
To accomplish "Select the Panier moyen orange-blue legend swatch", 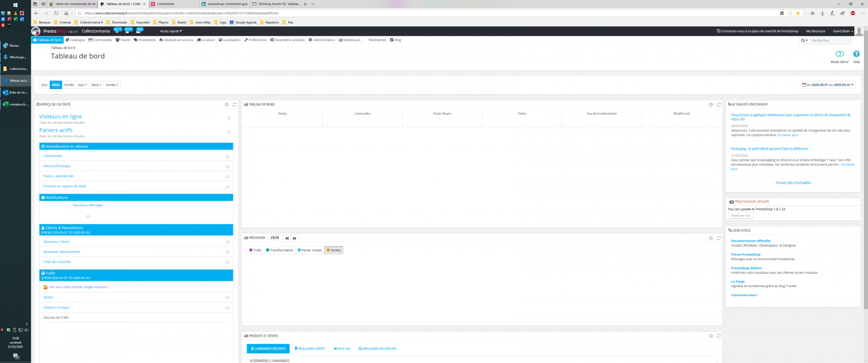I will tap(299, 250).
